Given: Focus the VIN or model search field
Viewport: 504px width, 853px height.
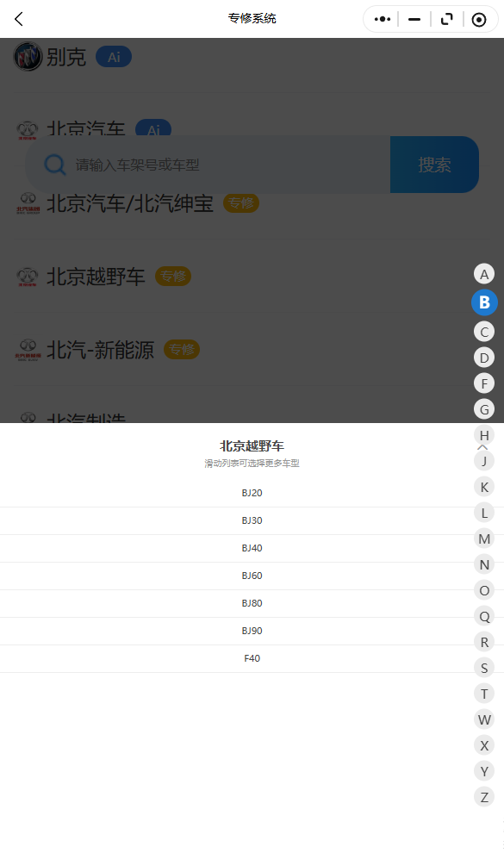Looking at the screenshot, I should point(208,165).
